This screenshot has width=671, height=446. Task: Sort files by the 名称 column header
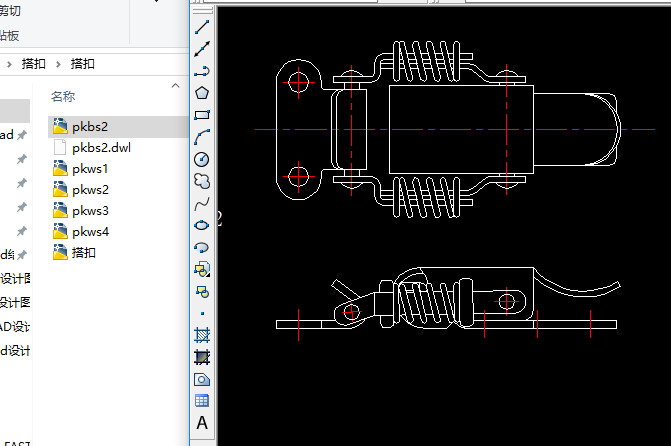62,96
